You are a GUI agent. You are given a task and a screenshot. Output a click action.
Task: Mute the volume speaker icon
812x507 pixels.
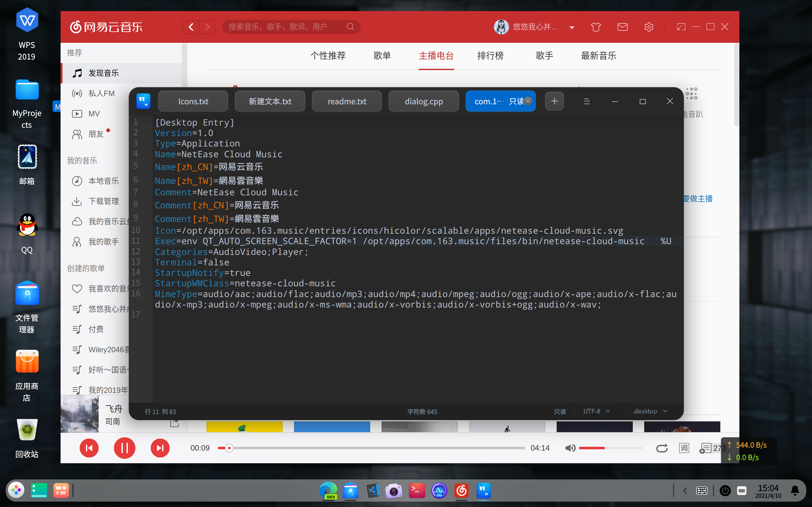click(x=570, y=448)
